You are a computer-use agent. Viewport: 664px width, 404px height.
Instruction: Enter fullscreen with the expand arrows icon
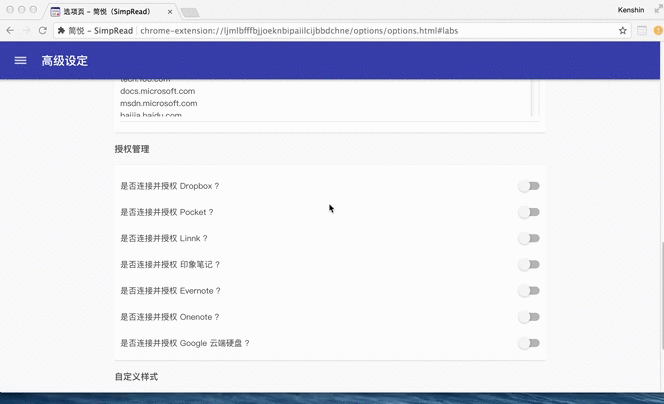coord(658,10)
